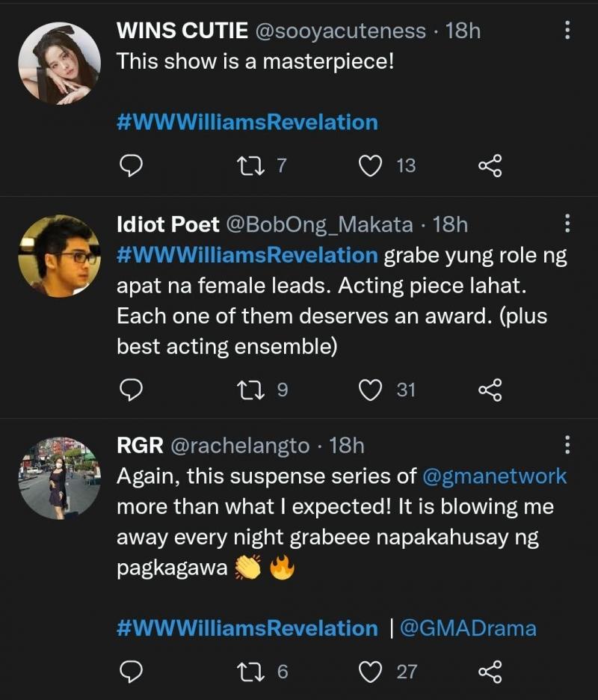Viewport: 598px width, 700px height.
Task: Open Idiot Poet's profile avatar
Action: pos(59,256)
